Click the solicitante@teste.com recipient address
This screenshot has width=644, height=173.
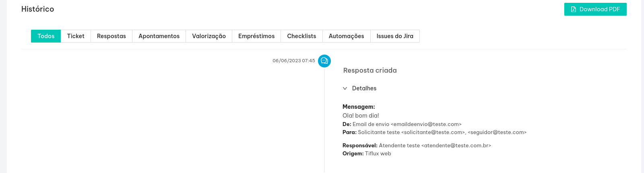coord(433,132)
